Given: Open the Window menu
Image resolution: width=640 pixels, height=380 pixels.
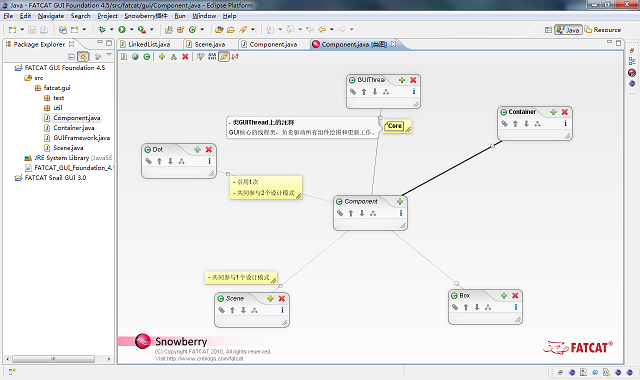Looking at the screenshot, I should click(204, 16).
